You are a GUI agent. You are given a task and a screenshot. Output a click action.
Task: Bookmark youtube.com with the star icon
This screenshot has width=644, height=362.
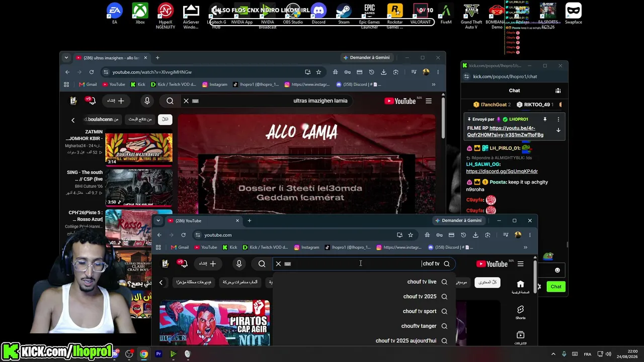tap(411, 235)
